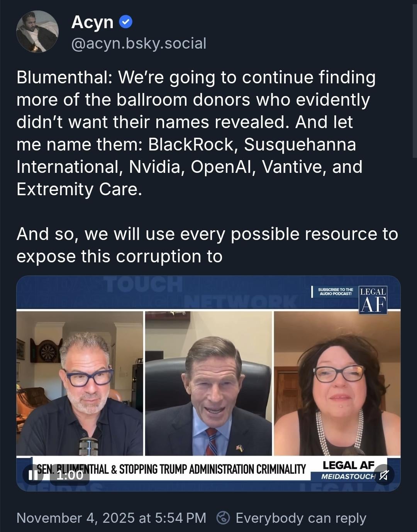The image size is (417, 532).
Task: Click the reply-settings icon beside Everybody can reply
Action: pos(223,518)
